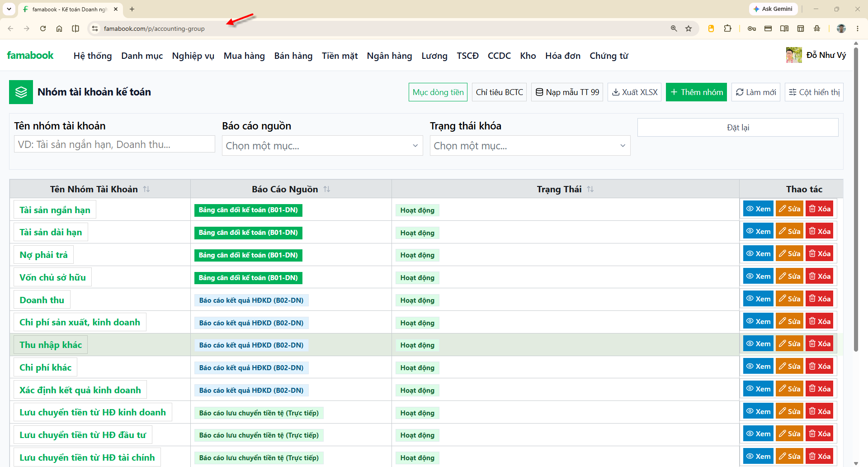
Task: Click the Nạp mẫu TT 99 button
Action: click(567, 92)
